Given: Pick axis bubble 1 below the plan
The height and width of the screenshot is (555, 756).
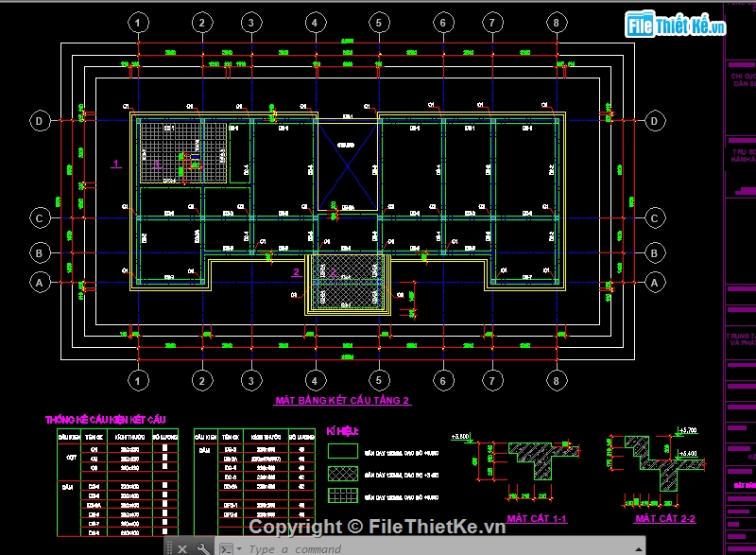Looking at the screenshot, I should click(x=138, y=381).
